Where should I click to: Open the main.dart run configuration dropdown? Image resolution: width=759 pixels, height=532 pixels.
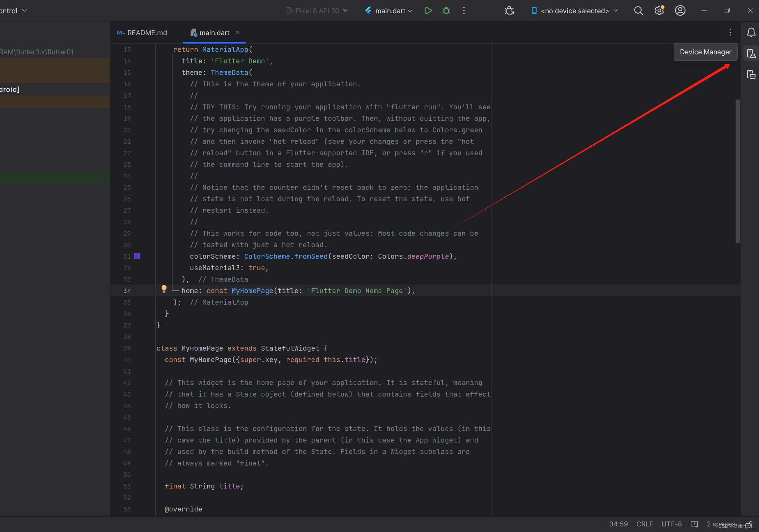(x=389, y=11)
